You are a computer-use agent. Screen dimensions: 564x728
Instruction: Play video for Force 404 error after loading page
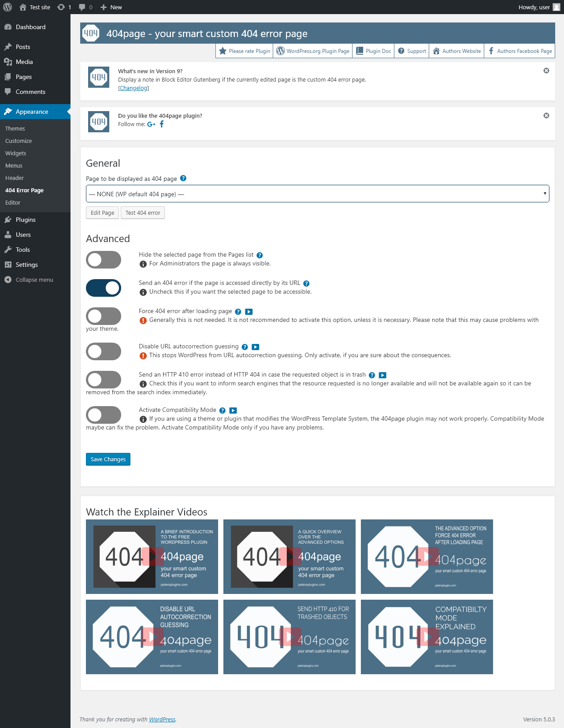pos(249,311)
